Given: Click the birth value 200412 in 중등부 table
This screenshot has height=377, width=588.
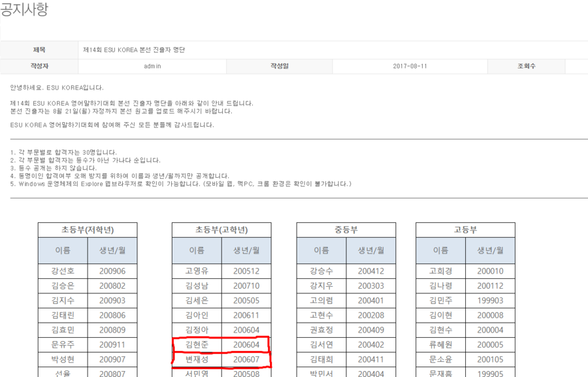Looking at the screenshot, I should tap(370, 272).
